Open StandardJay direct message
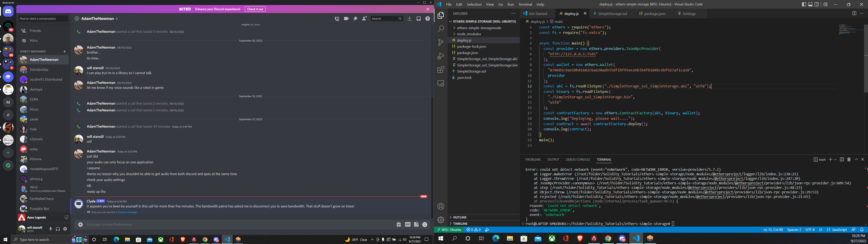The height and width of the screenshot is (244, 868). point(43,69)
